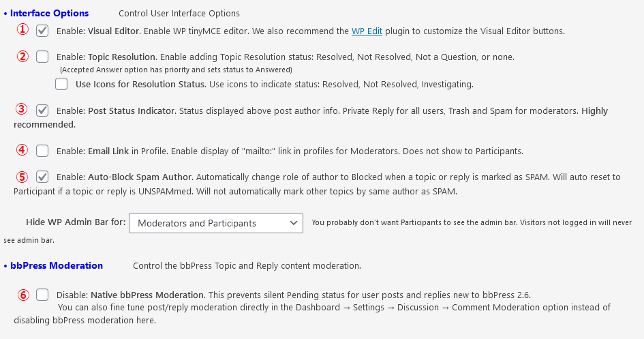Open the WP Edit plugin link

[367, 31]
